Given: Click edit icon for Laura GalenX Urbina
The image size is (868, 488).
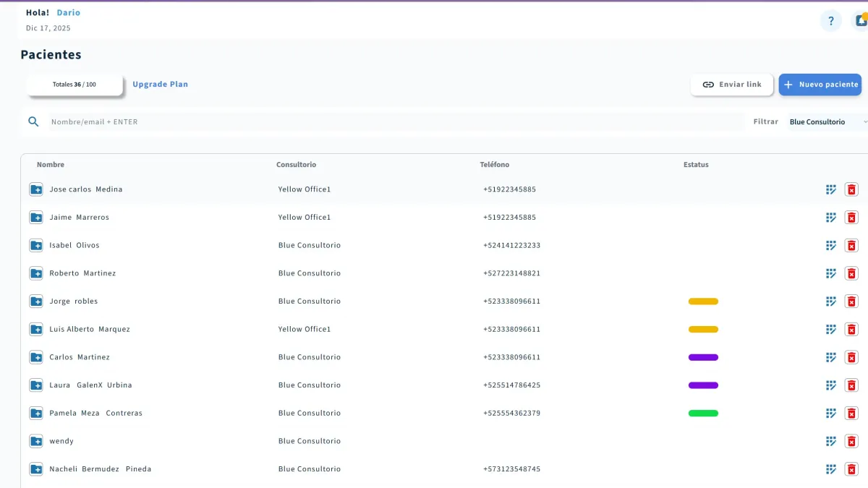Looking at the screenshot, I should [x=831, y=385].
